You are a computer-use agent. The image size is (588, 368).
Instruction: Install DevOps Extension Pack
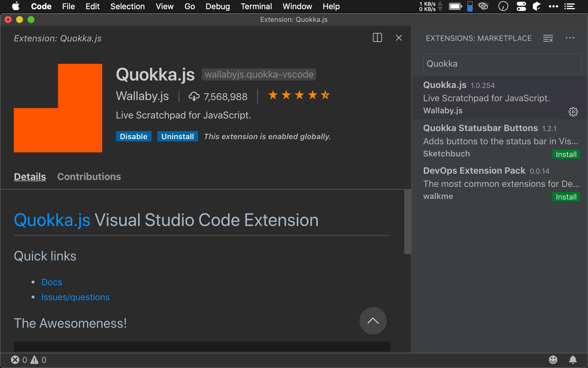pos(566,197)
